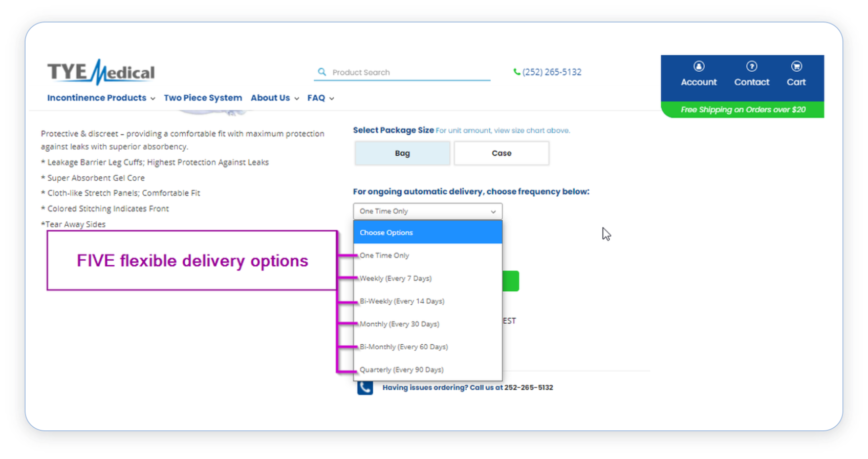
Task: Select the Bag package size
Action: click(402, 153)
